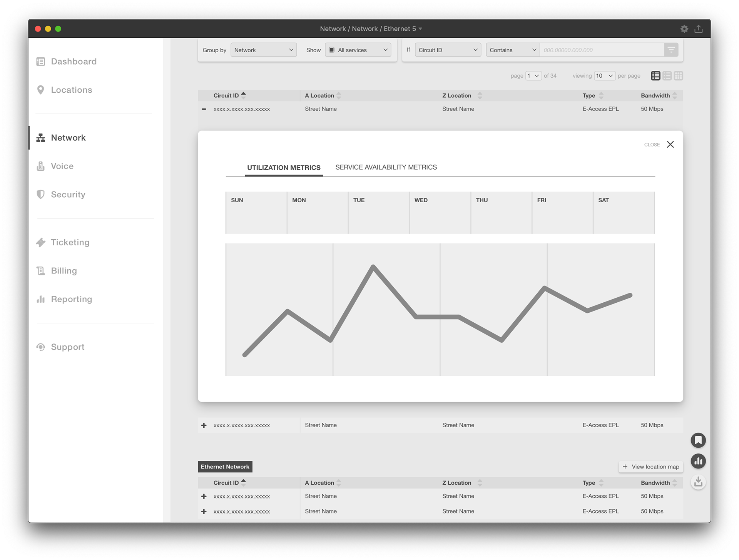Viewport: 739px width, 560px height.
Task: Click the download icon floating button
Action: coord(698,482)
